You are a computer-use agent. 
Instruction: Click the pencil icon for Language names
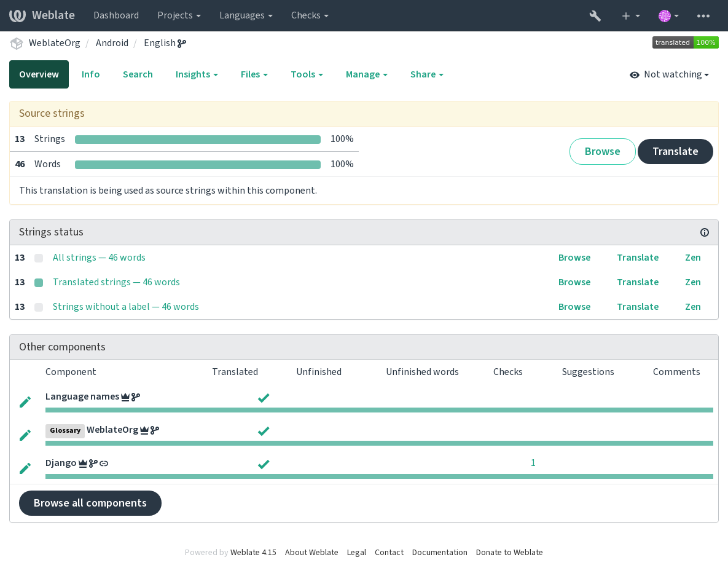click(x=26, y=402)
